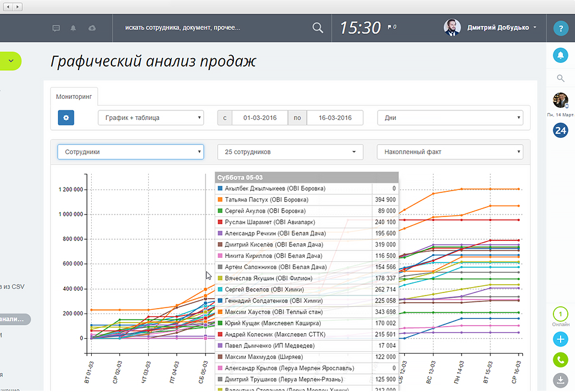Click the Андрей Колесник tooltip row
The image size is (575, 392).
(x=306, y=334)
